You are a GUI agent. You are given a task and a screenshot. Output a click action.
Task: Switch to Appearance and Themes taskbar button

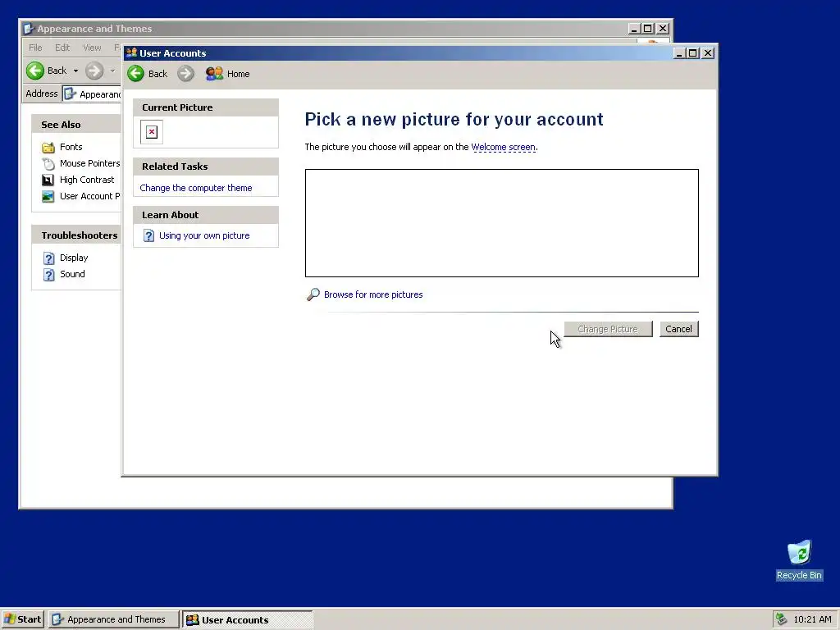point(113,619)
